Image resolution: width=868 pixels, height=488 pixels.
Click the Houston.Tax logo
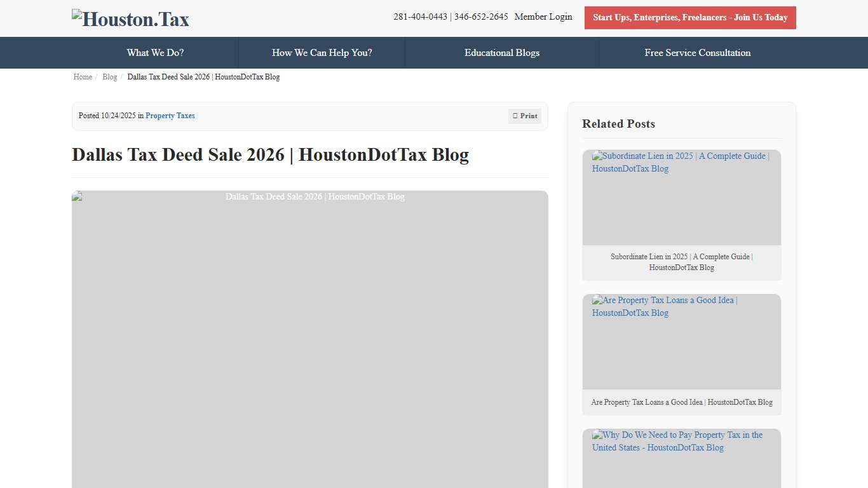pyautogui.click(x=130, y=18)
